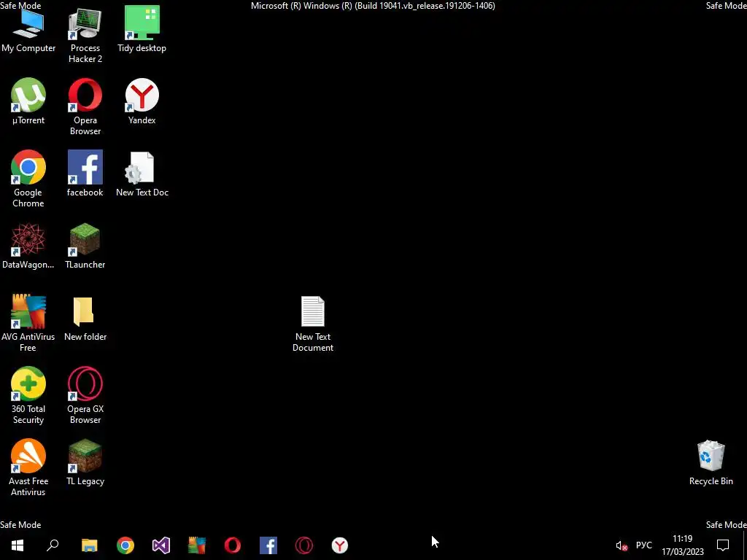Open Tidy desktop shortcut
The width and height of the screenshot is (747, 560).
(x=142, y=31)
